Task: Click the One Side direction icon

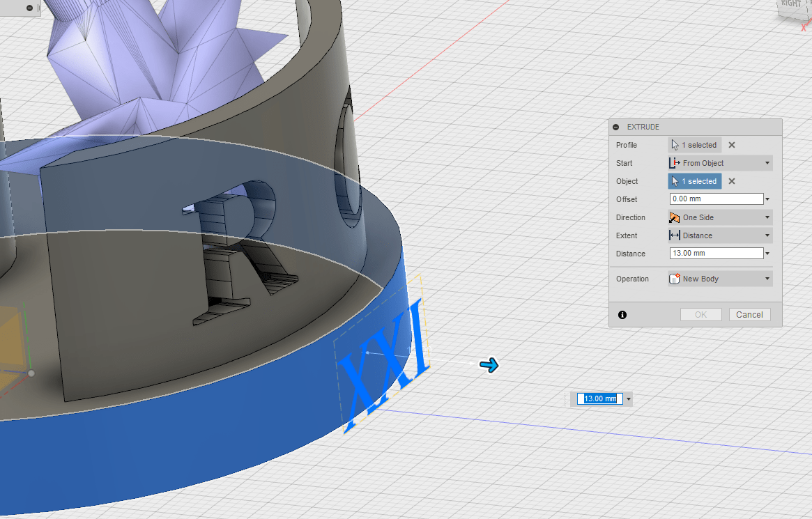Action: [675, 217]
